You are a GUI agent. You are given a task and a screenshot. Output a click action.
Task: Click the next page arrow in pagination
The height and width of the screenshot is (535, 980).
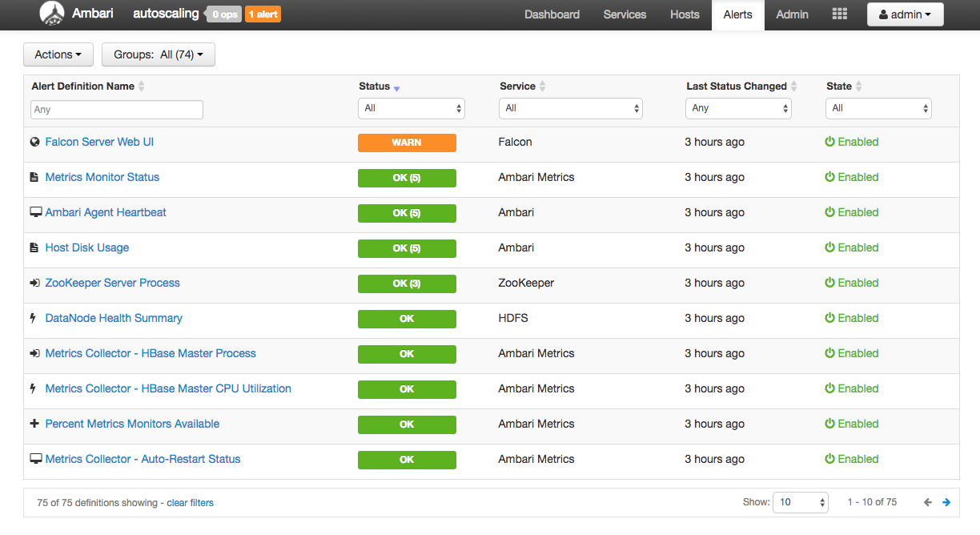(946, 502)
